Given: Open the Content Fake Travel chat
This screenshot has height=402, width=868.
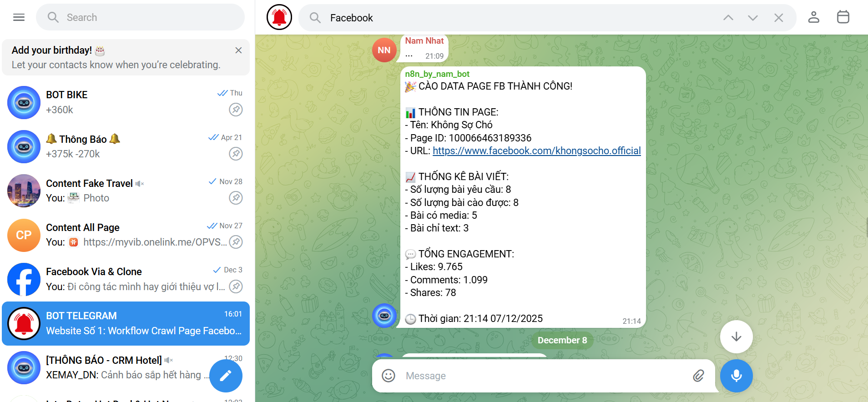Looking at the screenshot, I should [126, 191].
